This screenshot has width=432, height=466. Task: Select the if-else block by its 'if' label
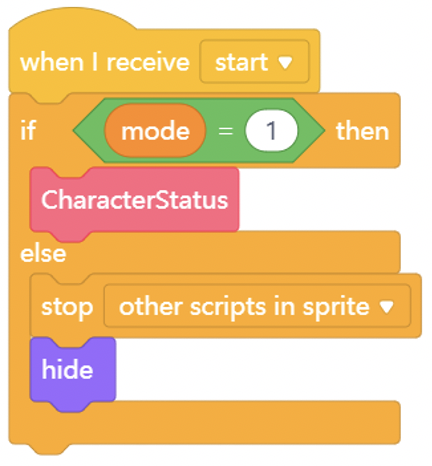point(28,130)
